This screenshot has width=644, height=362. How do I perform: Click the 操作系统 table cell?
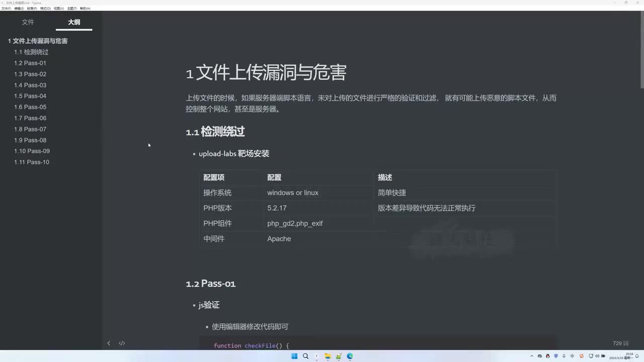(217, 193)
